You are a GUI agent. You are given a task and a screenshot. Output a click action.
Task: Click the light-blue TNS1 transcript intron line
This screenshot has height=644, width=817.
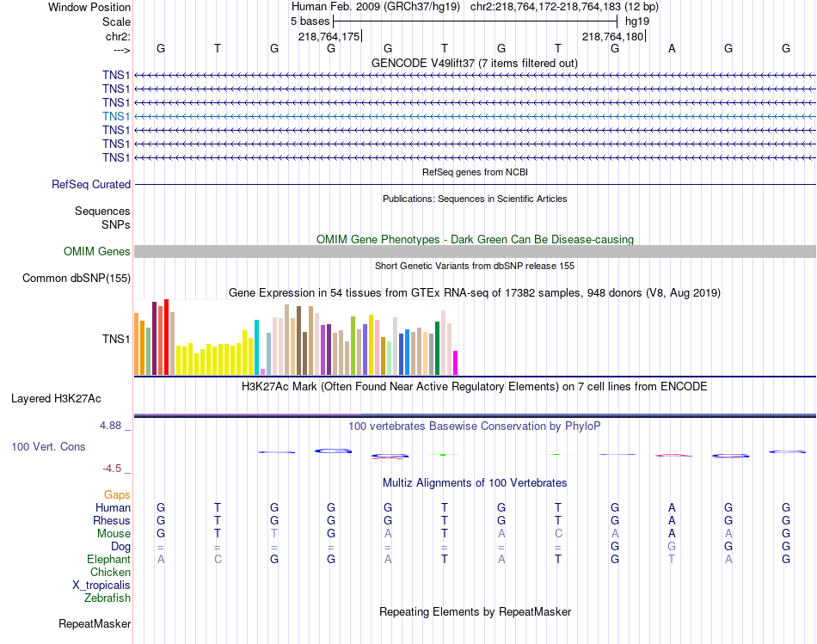click(x=476, y=116)
